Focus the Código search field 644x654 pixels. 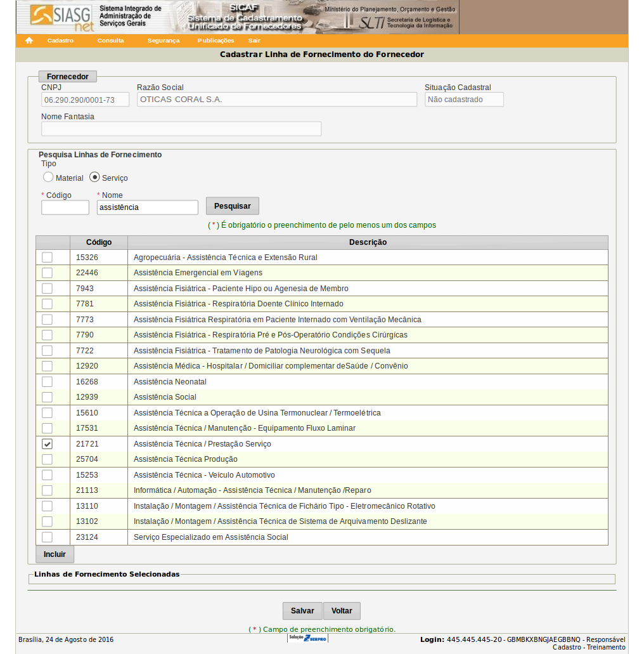click(65, 207)
